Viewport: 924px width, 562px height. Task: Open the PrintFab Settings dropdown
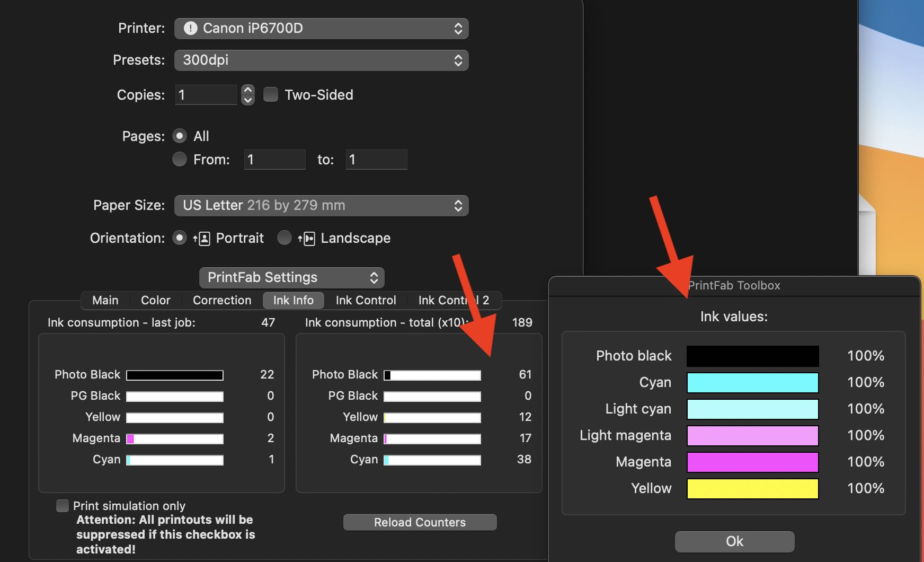coord(291,278)
